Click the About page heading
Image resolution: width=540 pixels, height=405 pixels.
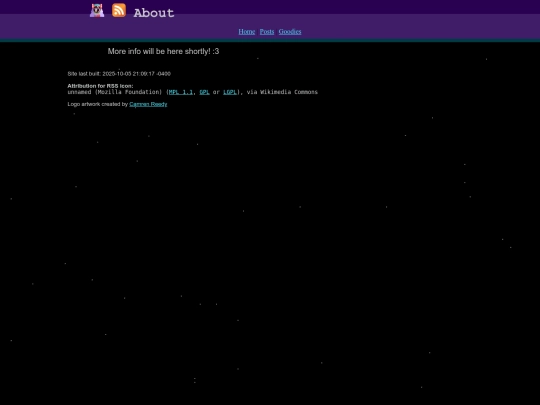(154, 13)
